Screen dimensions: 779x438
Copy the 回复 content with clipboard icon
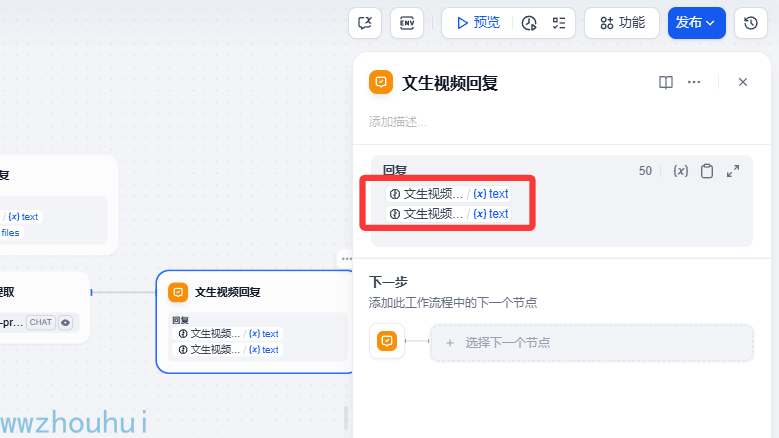pos(706,171)
